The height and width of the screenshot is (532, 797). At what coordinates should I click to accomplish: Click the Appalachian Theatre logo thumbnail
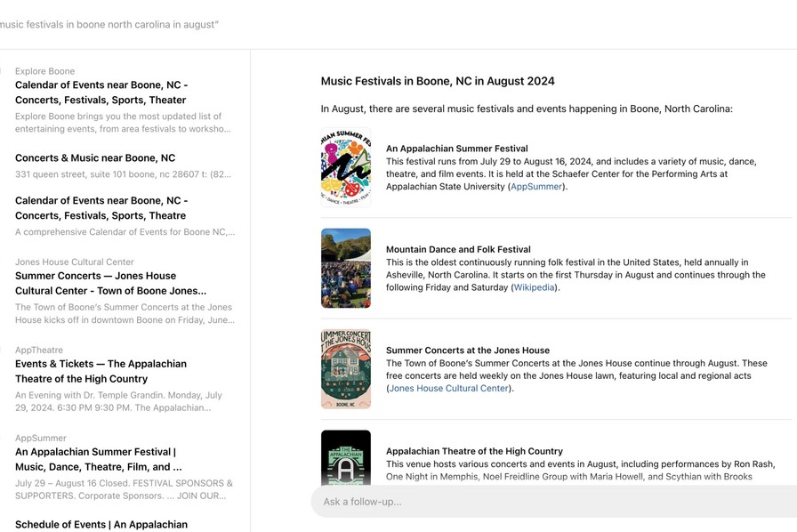[345, 458]
